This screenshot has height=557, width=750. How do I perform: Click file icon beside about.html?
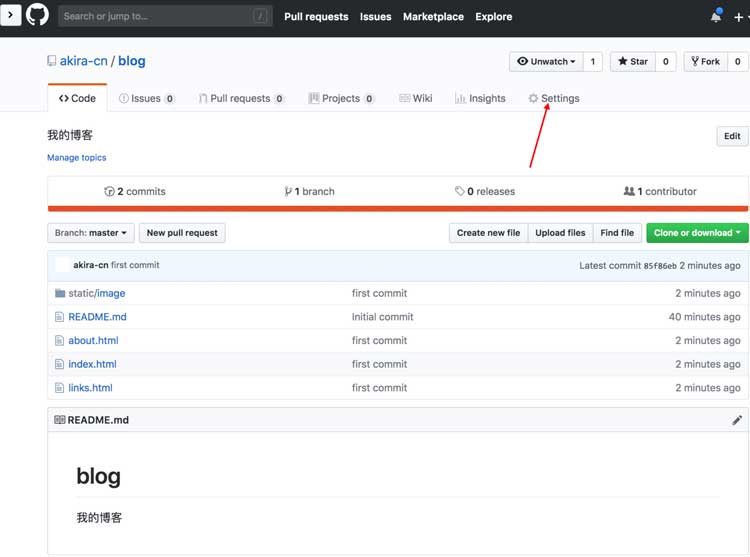59,340
